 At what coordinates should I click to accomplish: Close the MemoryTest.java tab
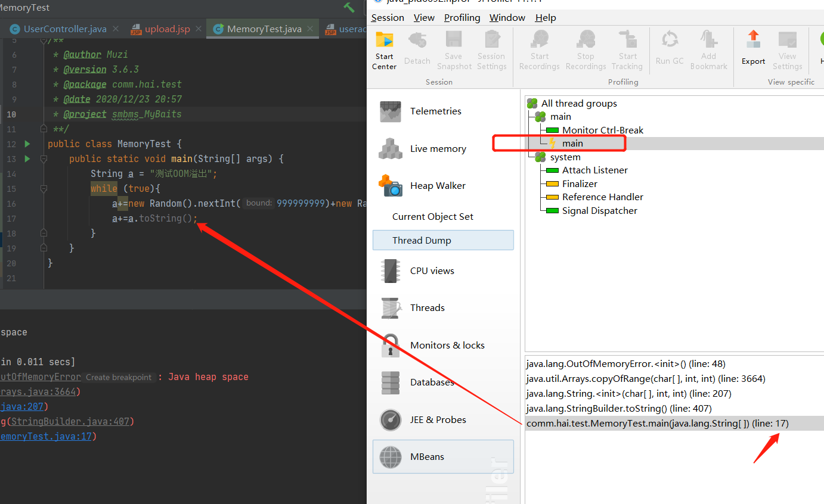[x=311, y=29]
